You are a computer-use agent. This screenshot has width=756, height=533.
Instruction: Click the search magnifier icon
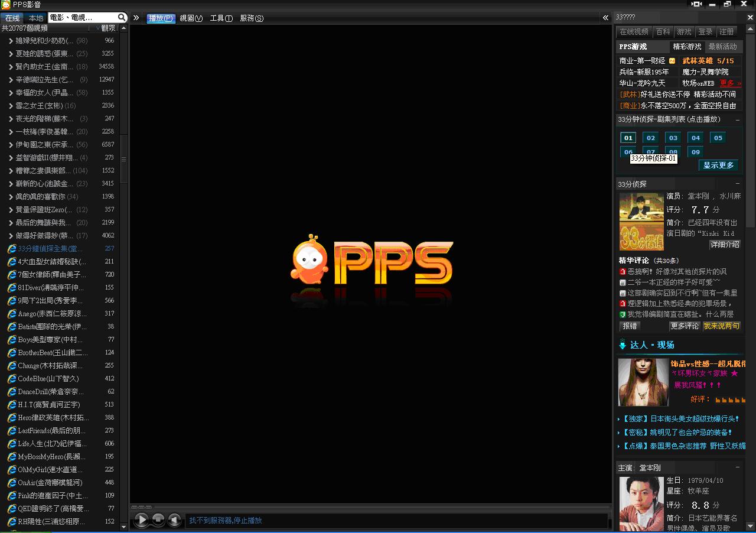point(122,18)
